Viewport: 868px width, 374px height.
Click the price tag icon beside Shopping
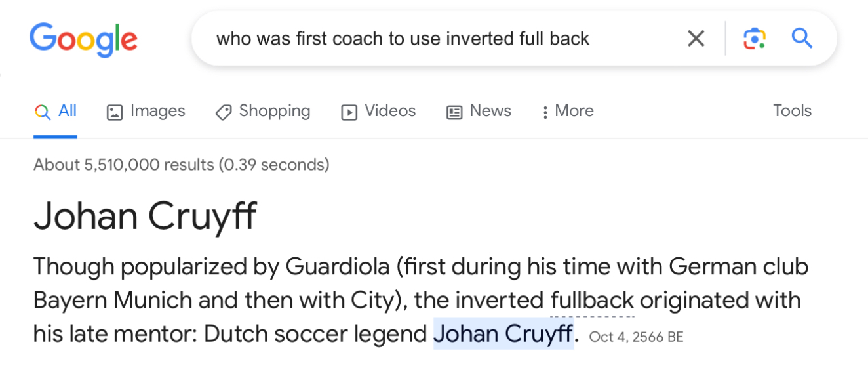224,112
